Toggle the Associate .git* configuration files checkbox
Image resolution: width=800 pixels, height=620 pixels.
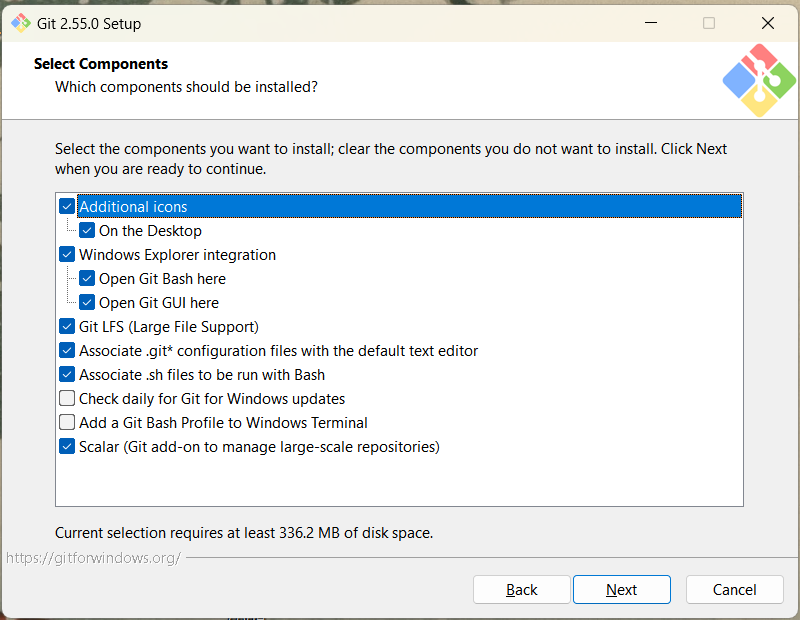[67, 351]
